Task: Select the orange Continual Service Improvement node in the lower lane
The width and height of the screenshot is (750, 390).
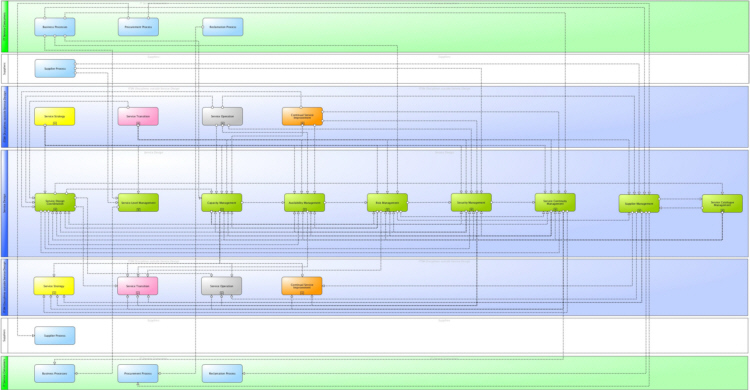Action: click(302, 286)
